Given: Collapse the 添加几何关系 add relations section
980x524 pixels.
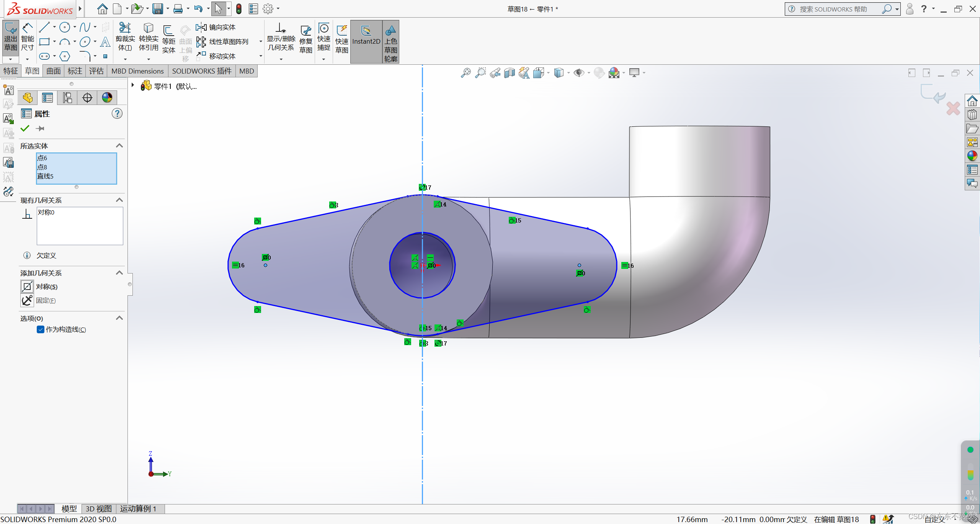Looking at the screenshot, I should [x=119, y=273].
